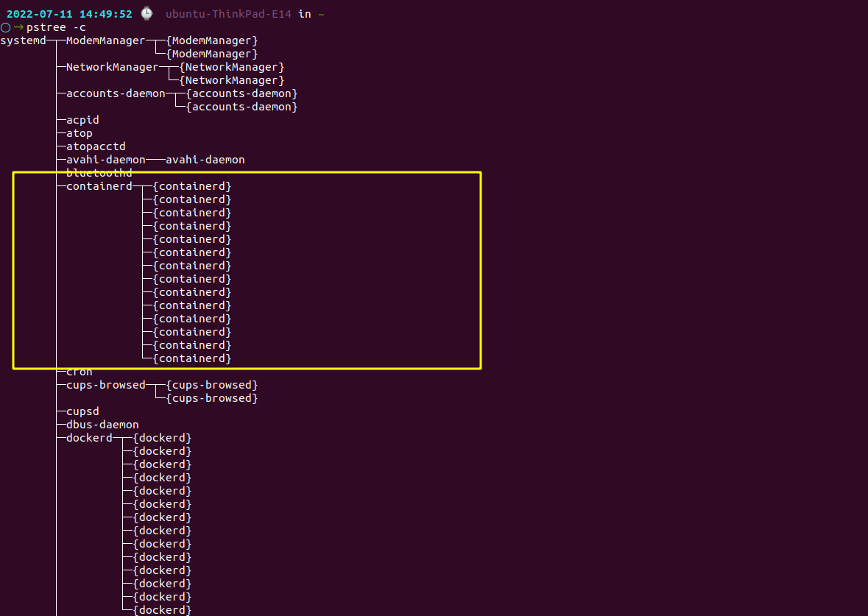This screenshot has height=616, width=868.
Task: Click the atopacctd process entry
Action: click(96, 146)
